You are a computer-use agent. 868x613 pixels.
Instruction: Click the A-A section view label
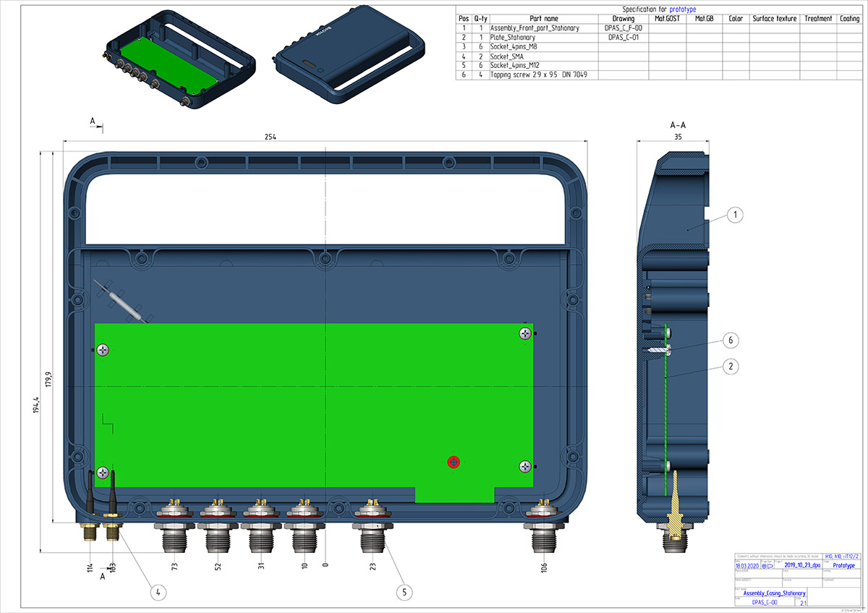pyautogui.click(x=678, y=124)
